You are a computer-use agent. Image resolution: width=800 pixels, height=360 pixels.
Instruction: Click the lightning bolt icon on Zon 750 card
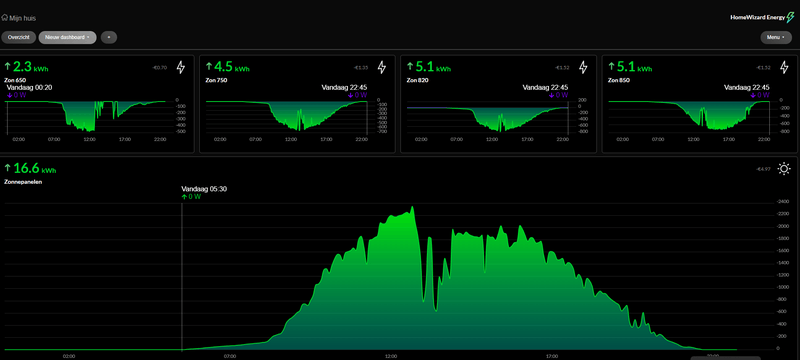coord(382,67)
